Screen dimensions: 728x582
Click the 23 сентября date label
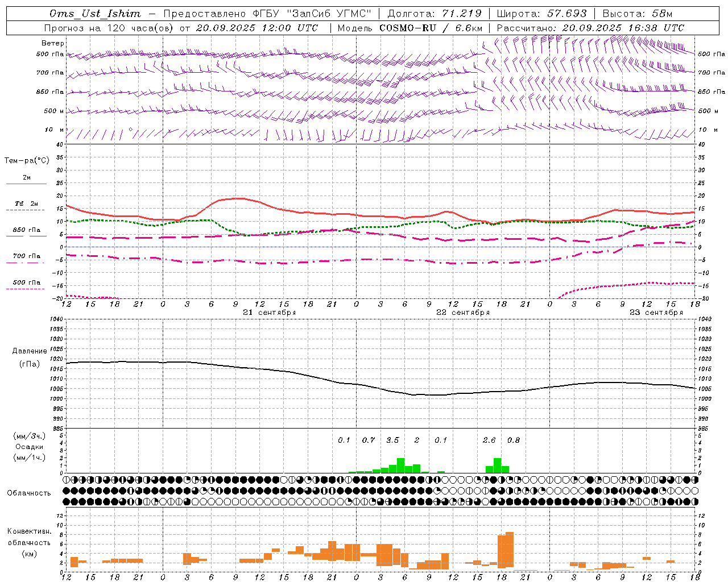pos(656,313)
